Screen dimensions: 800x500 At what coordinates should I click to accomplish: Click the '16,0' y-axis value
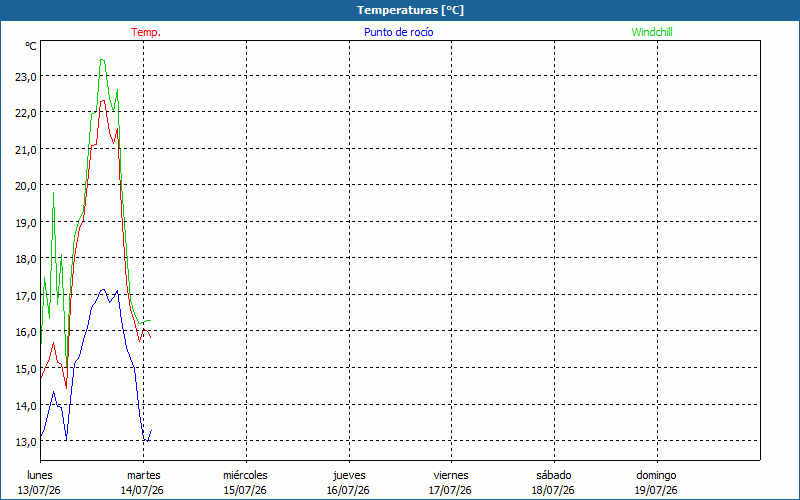tap(26, 332)
